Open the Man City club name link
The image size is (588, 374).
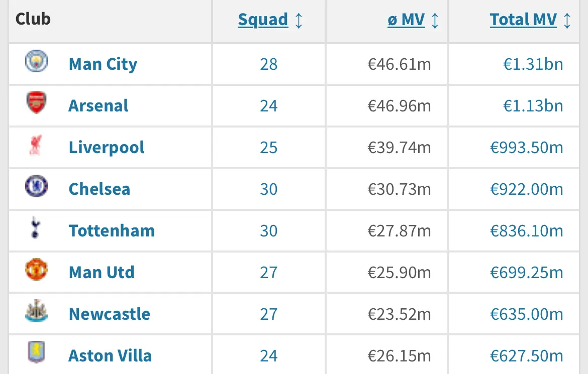[103, 64]
